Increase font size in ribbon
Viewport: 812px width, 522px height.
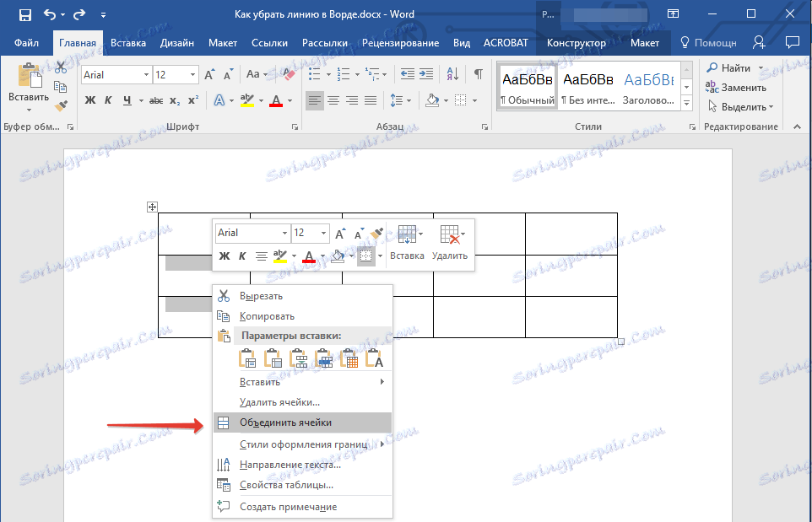(209, 75)
